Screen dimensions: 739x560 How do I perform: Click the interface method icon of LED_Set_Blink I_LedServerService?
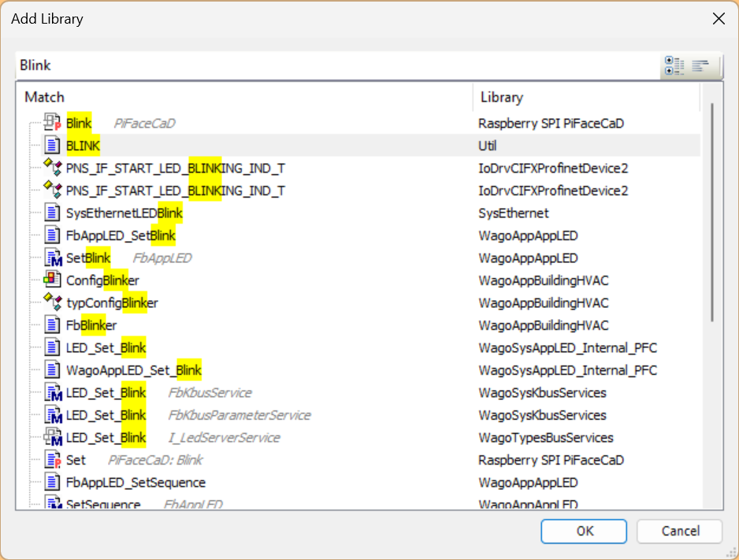point(53,437)
